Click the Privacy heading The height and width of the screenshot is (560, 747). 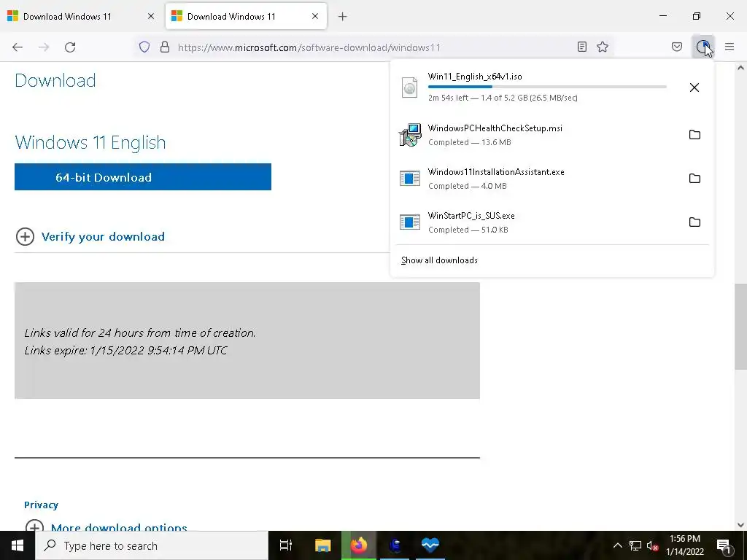click(41, 505)
